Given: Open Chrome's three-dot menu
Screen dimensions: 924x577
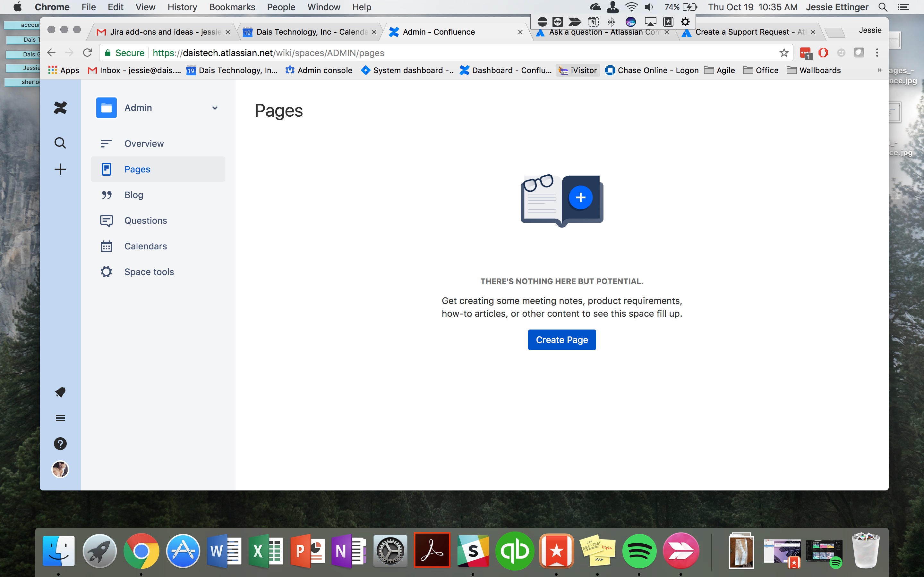Looking at the screenshot, I should coord(877,53).
